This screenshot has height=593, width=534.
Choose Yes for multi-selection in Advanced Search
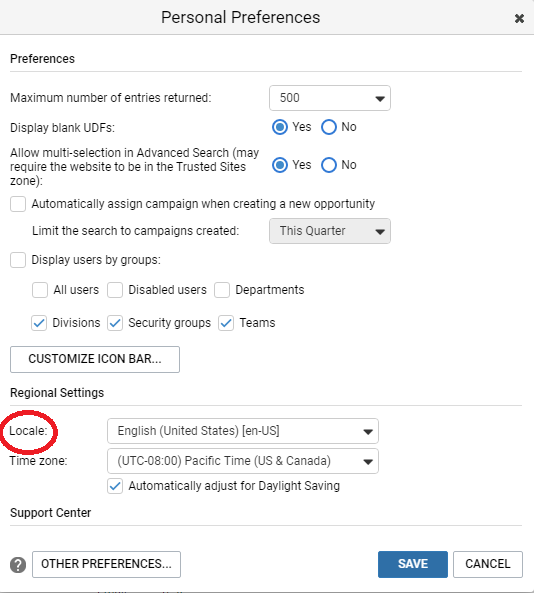[280, 165]
